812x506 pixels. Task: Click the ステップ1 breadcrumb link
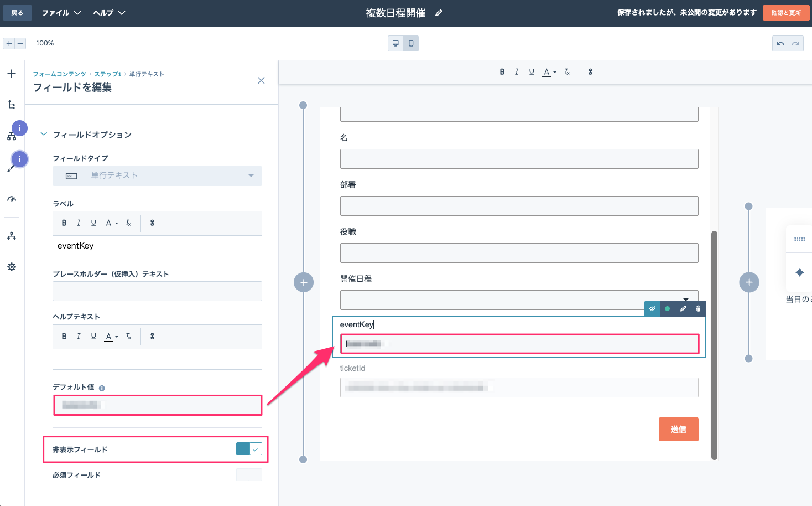click(x=108, y=74)
